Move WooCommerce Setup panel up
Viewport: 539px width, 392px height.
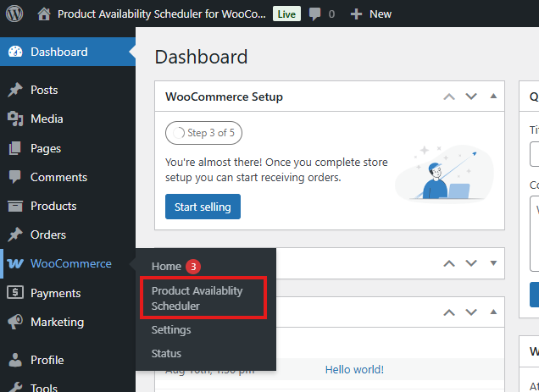pyautogui.click(x=449, y=97)
